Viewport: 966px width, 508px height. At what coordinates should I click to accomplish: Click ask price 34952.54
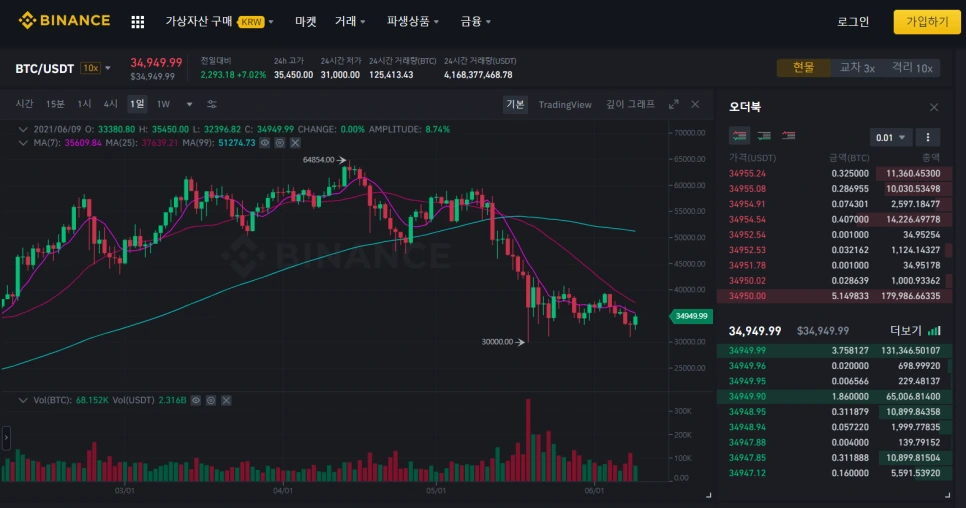747,235
